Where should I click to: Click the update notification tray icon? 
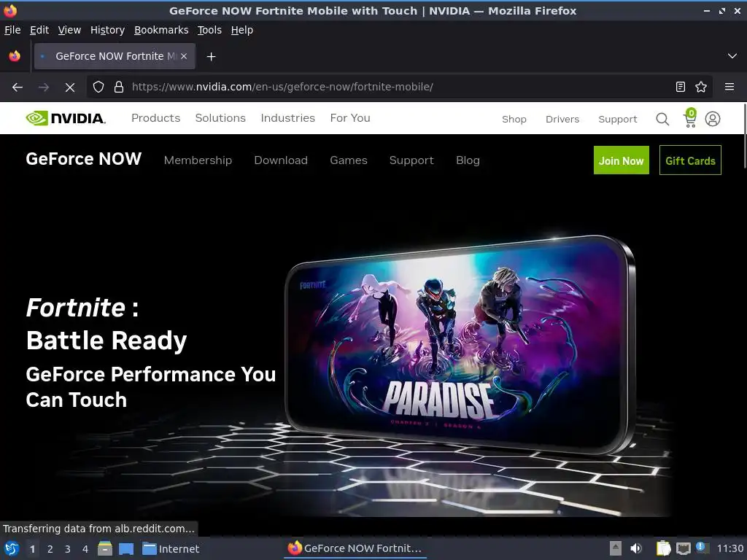point(702,548)
